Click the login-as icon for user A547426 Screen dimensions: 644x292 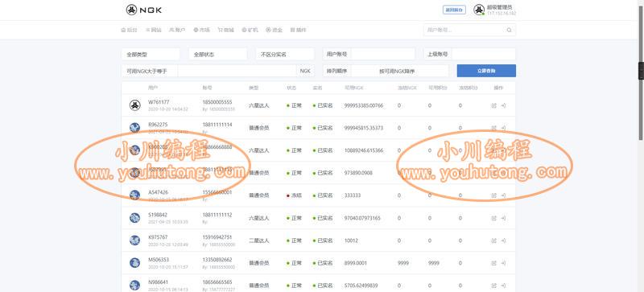[x=503, y=195]
